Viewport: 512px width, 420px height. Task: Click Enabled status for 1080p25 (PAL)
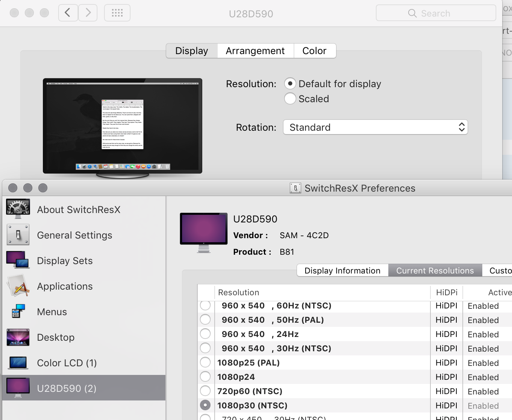483,363
